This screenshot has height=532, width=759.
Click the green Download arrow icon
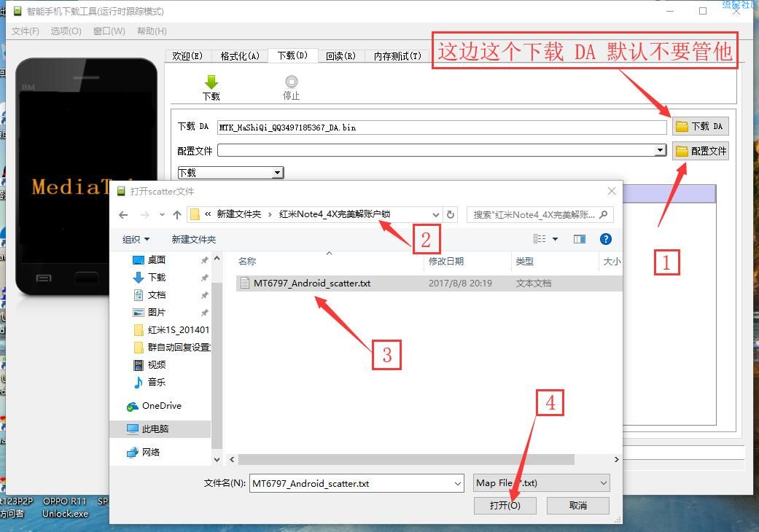[x=211, y=82]
